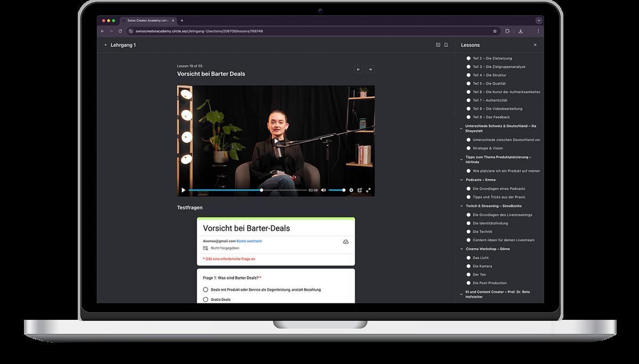Viewport: 639px width, 364px height.
Task: Go to the previous lesson arrow
Action: 358,69
